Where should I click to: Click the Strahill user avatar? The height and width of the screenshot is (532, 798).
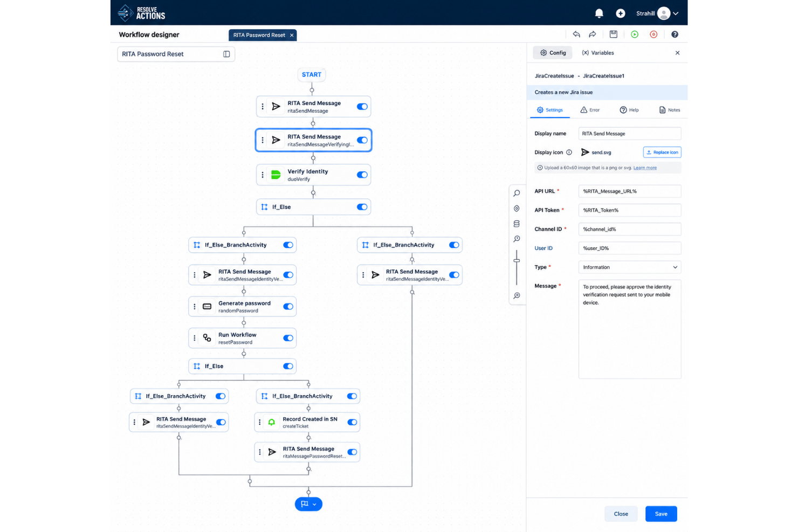click(x=664, y=13)
